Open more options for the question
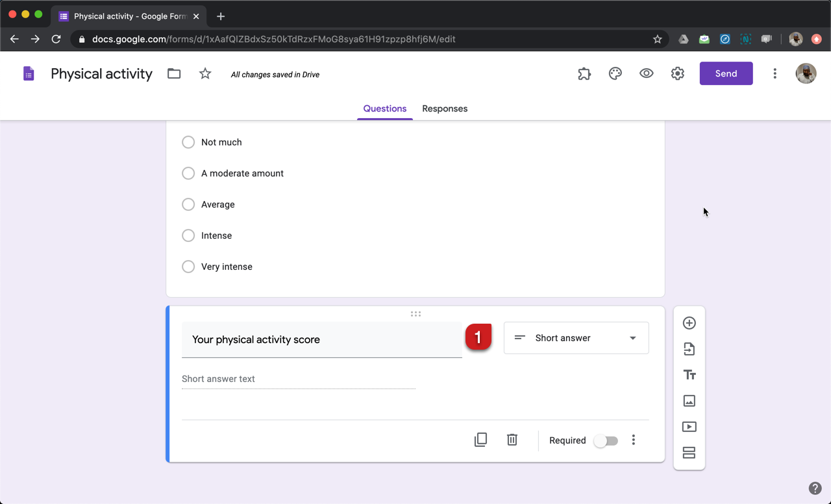The width and height of the screenshot is (831, 504). (633, 440)
